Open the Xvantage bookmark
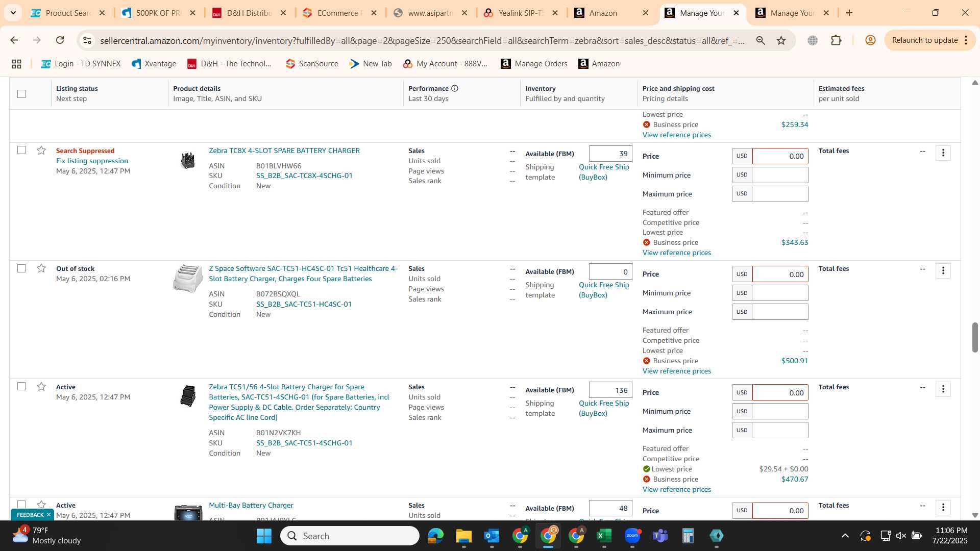This screenshot has width=980, height=551. click(154, 64)
